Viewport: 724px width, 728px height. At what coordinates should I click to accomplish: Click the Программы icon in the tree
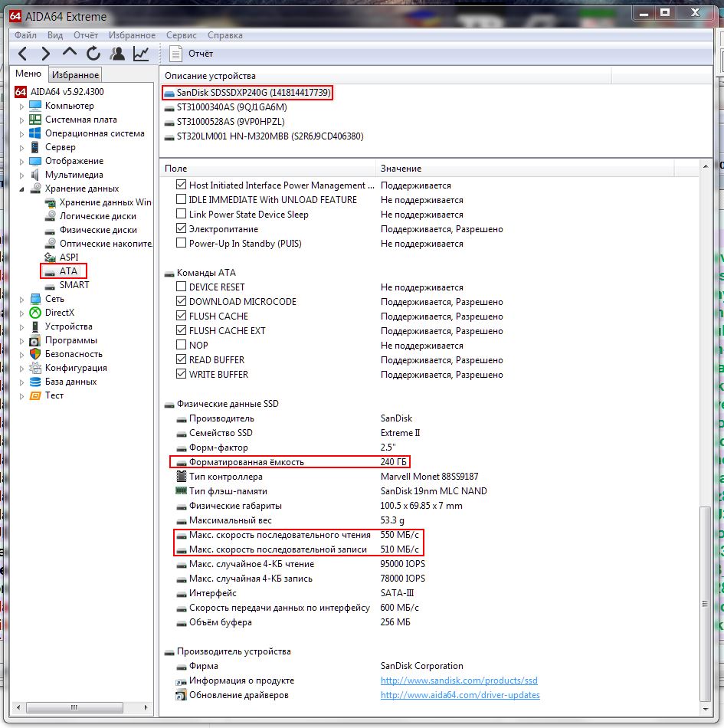click(x=34, y=340)
